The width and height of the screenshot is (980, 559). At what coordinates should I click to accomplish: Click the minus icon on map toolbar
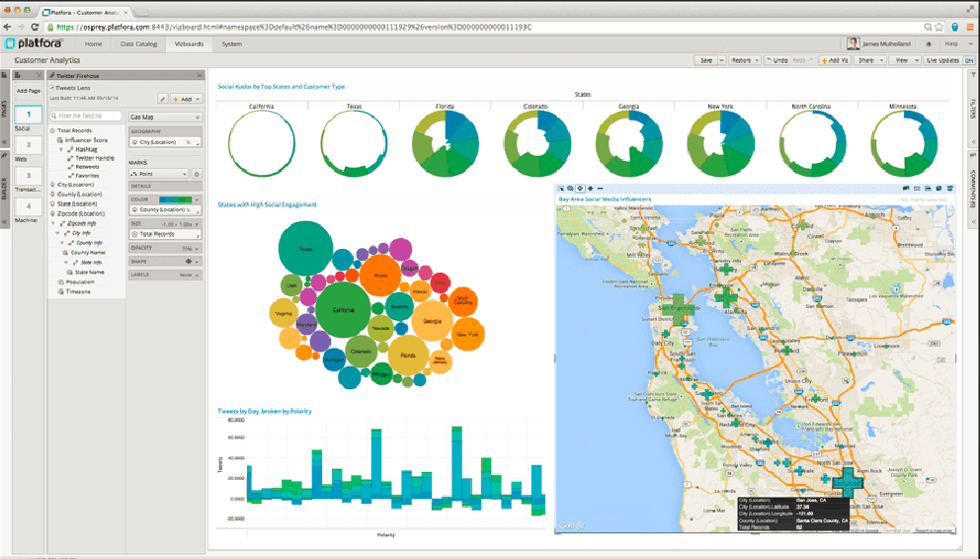(x=600, y=188)
